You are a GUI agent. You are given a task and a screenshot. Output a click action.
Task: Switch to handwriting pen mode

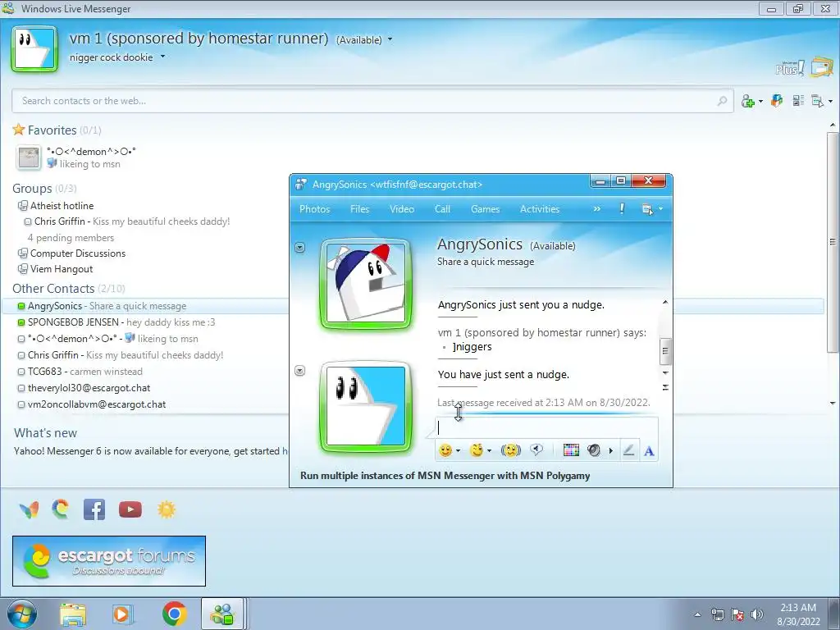[629, 450]
